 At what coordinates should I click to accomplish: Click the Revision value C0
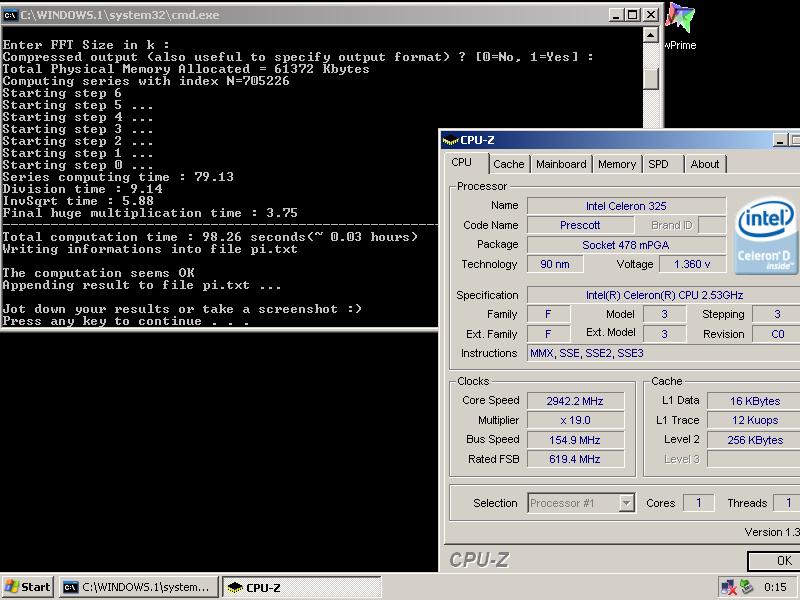[777, 334]
